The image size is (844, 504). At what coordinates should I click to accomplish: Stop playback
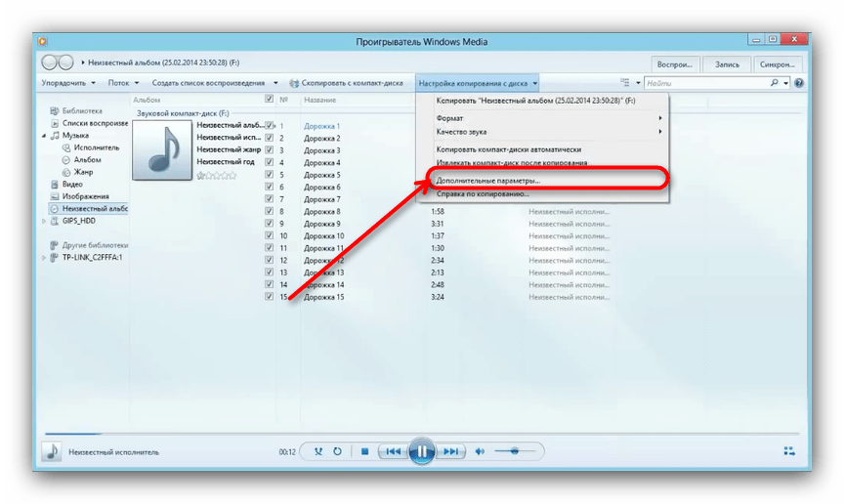364,451
